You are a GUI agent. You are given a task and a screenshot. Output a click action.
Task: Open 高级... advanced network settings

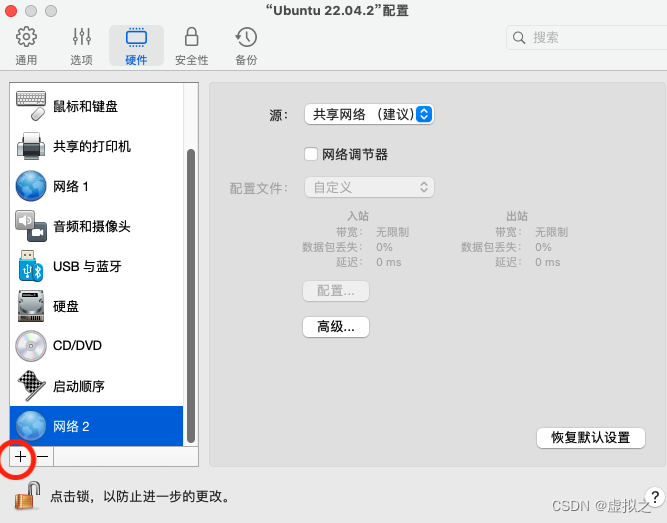coord(336,327)
